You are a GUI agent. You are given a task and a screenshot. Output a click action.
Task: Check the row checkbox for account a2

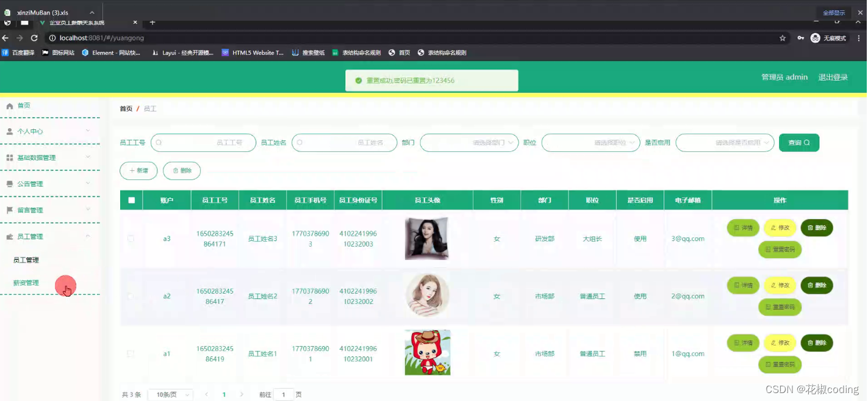click(x=131, y=296)
